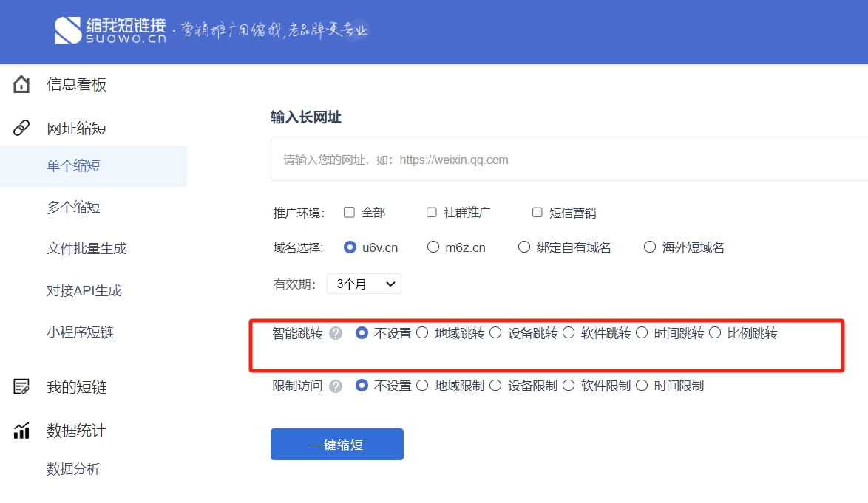
Task: Click the home icon beside 信息看板
Action: click(x=21, y=84)
